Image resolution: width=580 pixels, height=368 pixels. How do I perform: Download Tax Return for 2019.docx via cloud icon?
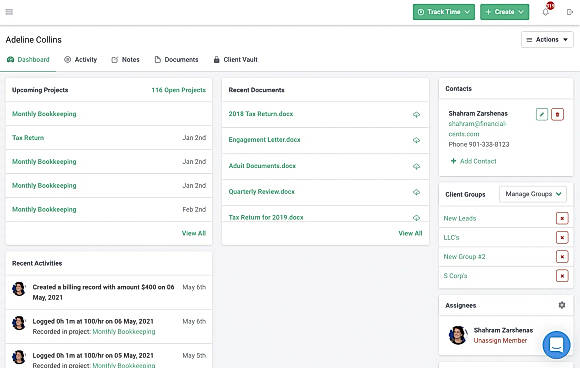416,218
